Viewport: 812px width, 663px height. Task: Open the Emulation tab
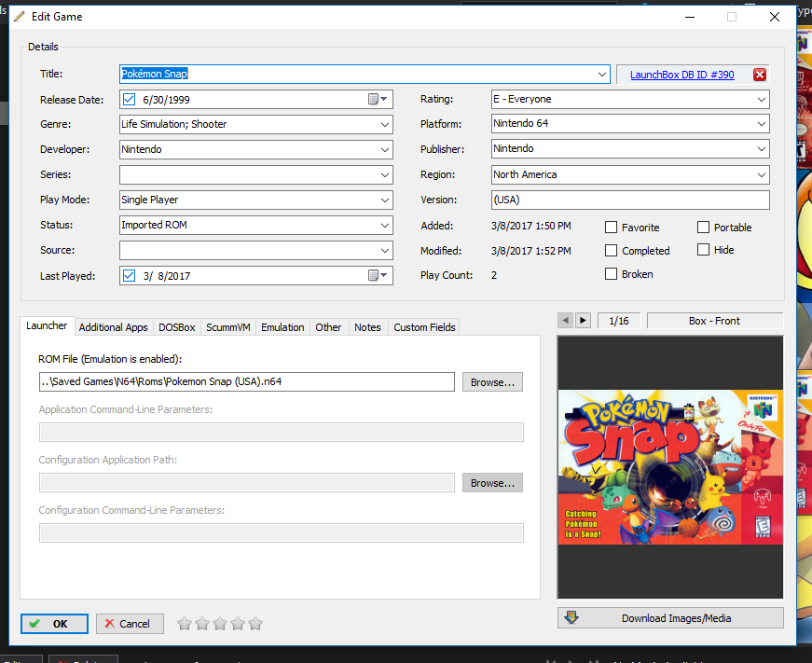pyautogui.click(x=282, y=327)
